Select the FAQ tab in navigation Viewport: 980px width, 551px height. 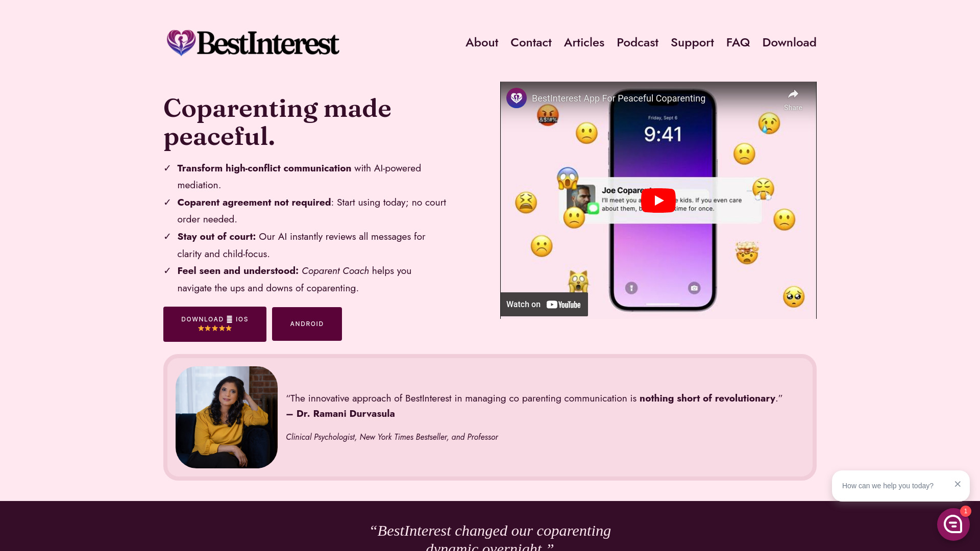(739, 42)
